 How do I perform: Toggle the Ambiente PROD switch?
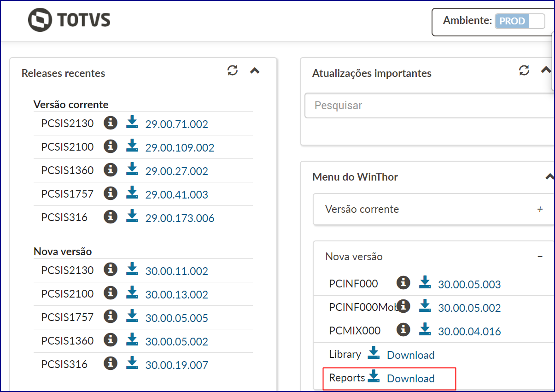tap(520, 21)
